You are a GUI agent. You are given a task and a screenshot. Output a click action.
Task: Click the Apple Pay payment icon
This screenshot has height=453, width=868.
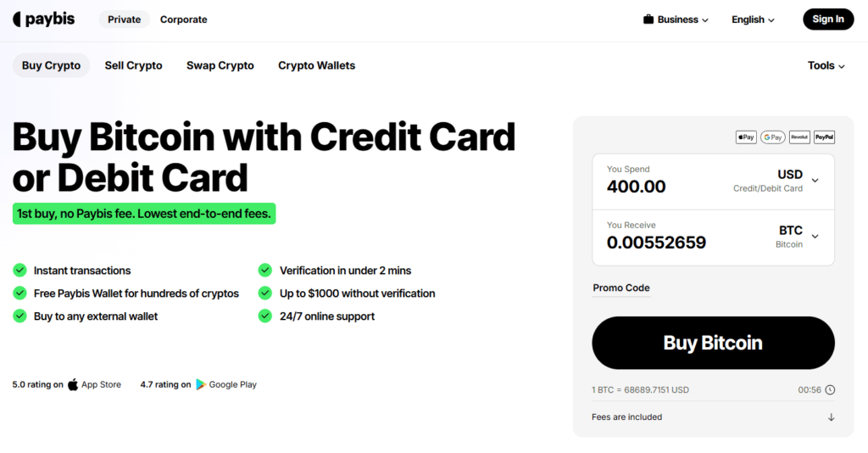(746, 137)
